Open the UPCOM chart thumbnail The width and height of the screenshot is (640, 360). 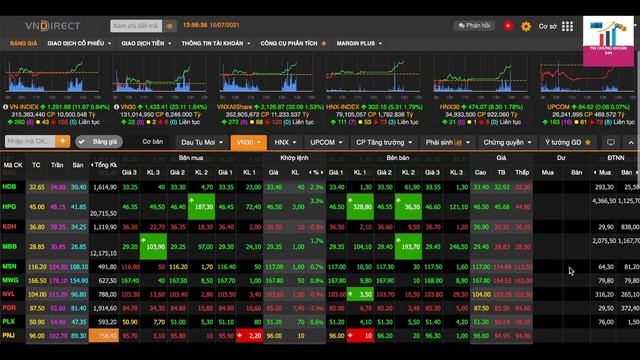pyautogui.click(x=587, y=73)
